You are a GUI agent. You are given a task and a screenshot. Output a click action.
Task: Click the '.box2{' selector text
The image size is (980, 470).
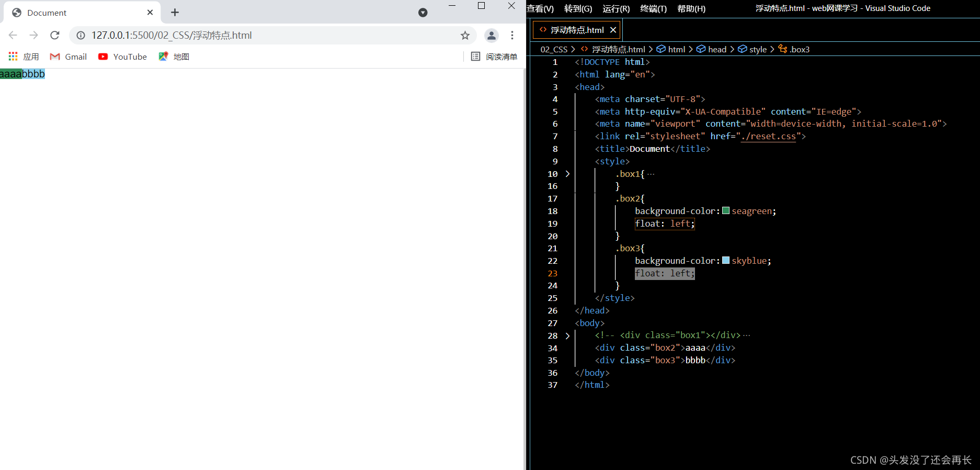[x=630, y=198]
